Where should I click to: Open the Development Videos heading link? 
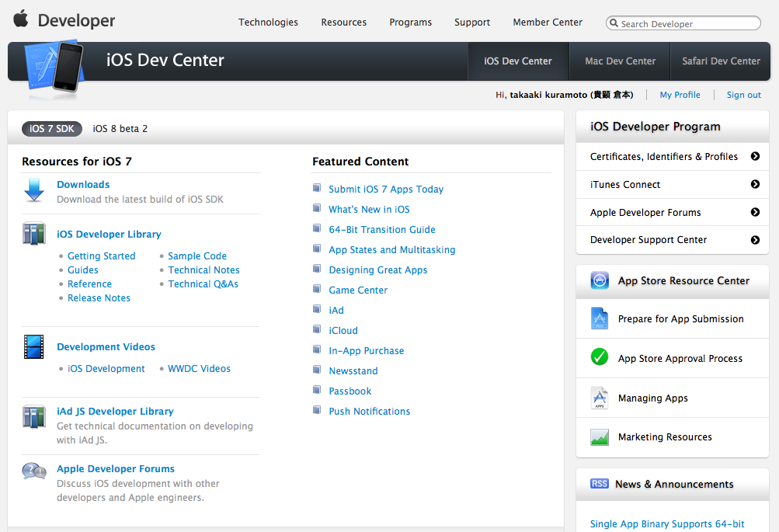click(106, 346)
